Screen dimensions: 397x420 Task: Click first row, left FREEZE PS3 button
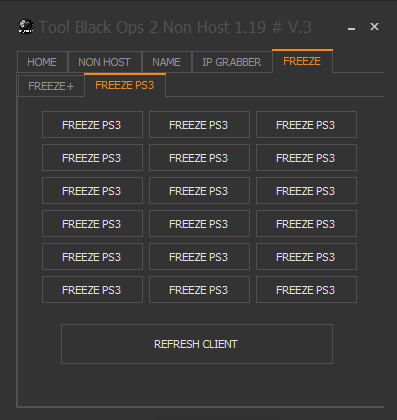[x=92, y=125]
